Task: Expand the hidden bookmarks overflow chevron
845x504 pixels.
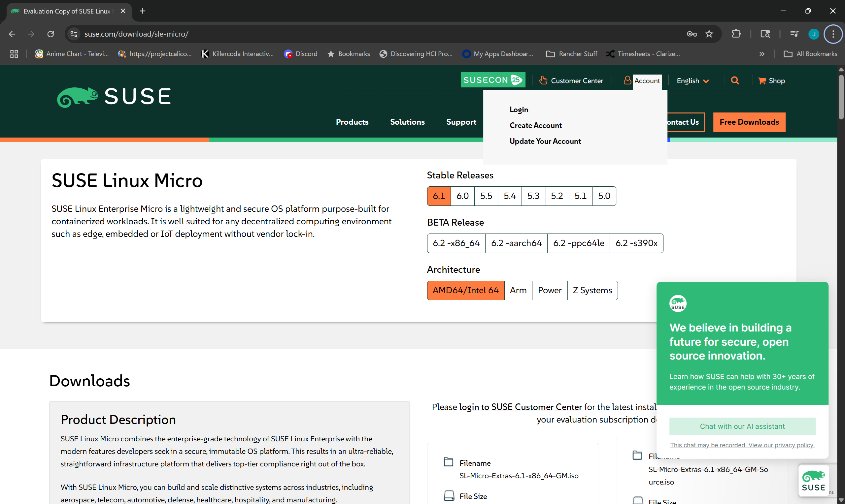Action: pyautogui.click(x=762, y=54)
